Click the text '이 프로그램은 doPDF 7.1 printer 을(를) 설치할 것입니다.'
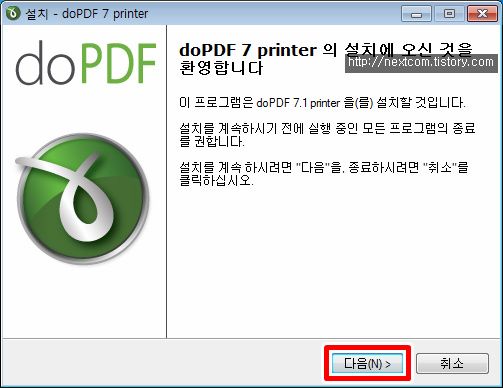 point(322,102)
